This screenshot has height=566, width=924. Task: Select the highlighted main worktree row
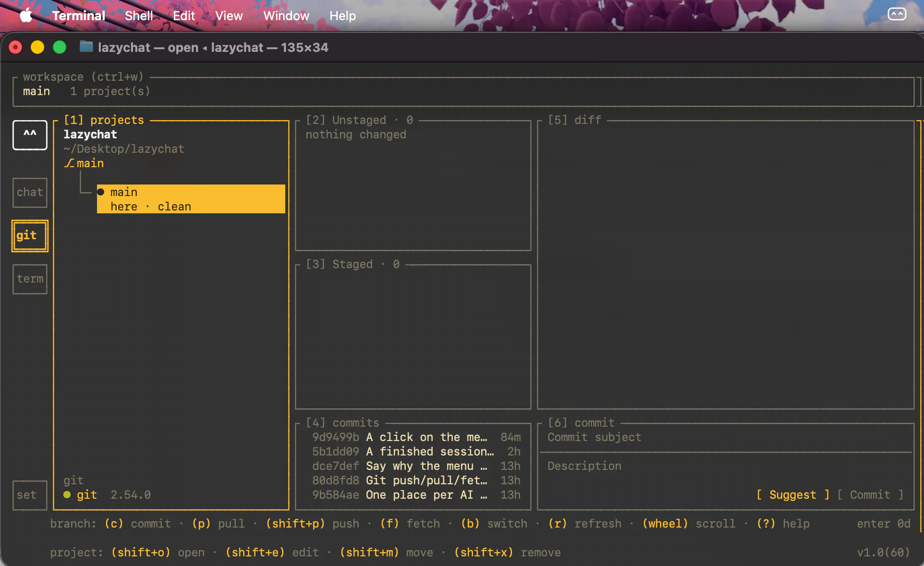[191, 199]
